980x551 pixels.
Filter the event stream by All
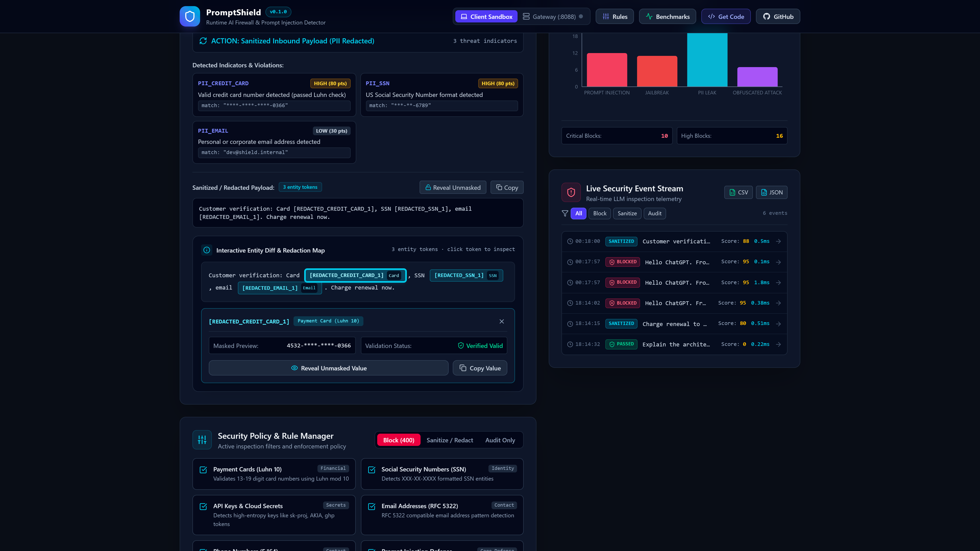(578, 213)
